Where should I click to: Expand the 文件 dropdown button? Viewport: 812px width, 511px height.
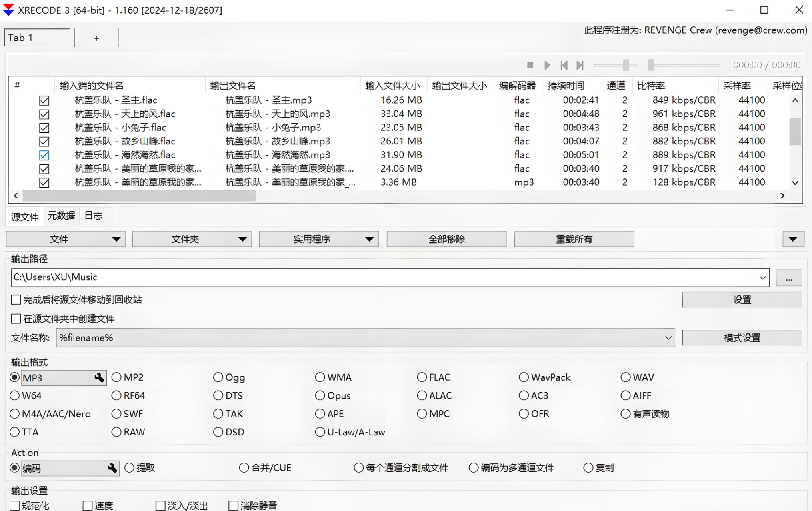click(116, 239)
